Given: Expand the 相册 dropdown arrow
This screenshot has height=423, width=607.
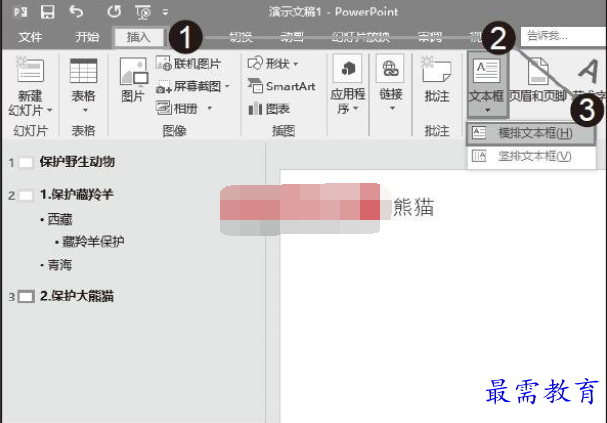Looking at the screenshot, I should click(x=209, y=108).
